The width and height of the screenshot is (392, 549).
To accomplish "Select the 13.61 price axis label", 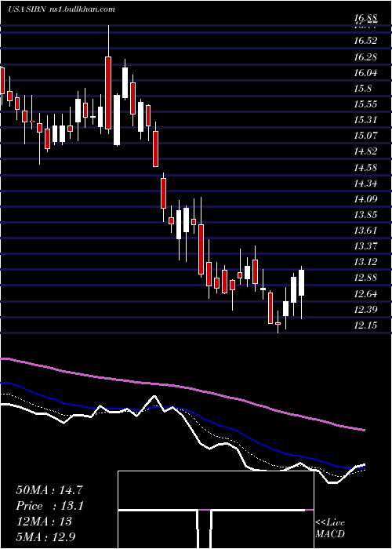I will coord(365,231).
